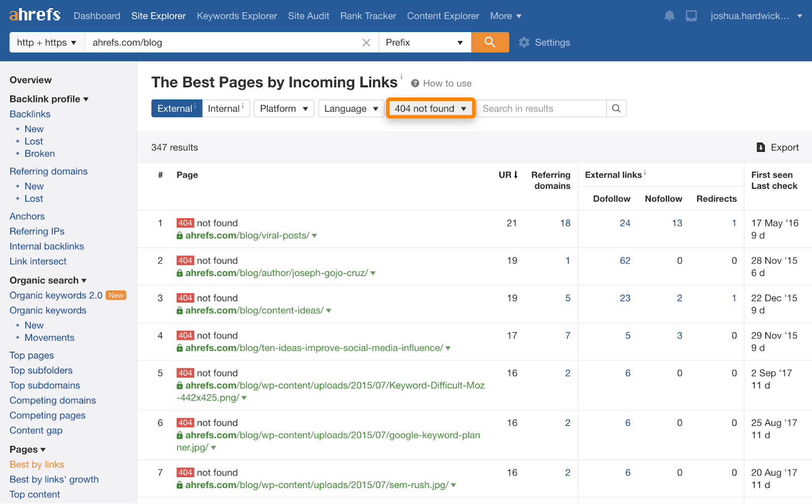Open the Broken backlinks sidebar link
This screenshot has width=812, height=504.
(40, 153)
